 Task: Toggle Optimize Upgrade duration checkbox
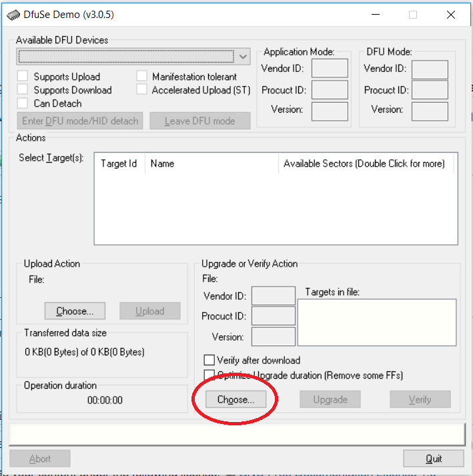209,375
